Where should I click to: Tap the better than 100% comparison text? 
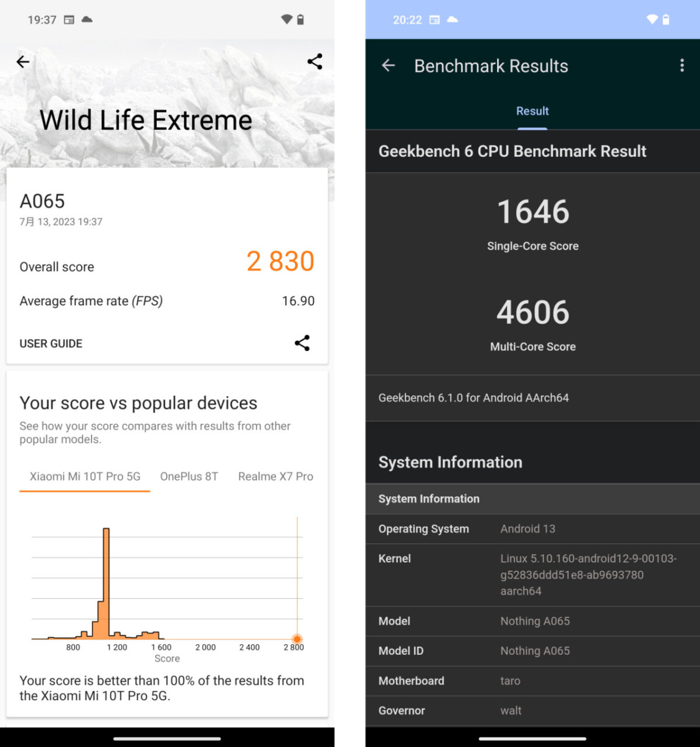click(162, 688)
